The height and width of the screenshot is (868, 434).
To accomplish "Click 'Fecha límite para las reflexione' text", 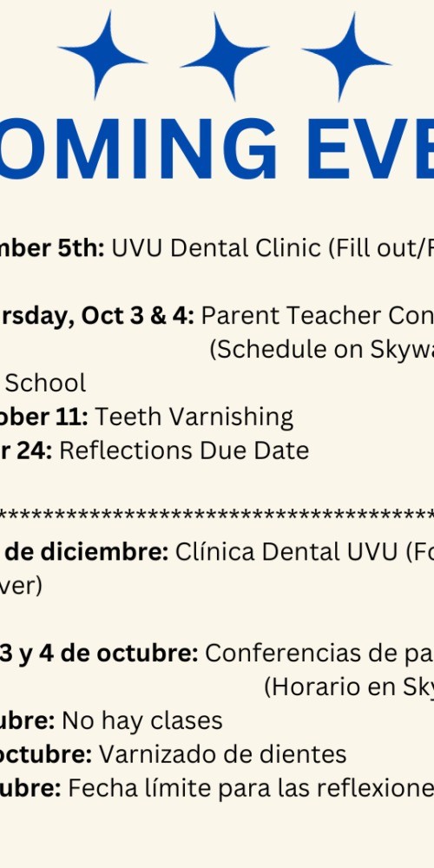I will click(251, 788).
